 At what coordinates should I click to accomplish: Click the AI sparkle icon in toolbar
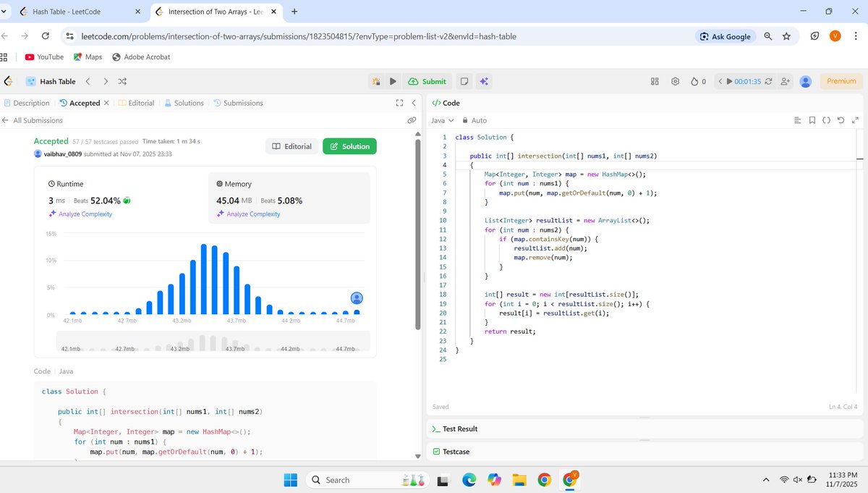point(484,82)
